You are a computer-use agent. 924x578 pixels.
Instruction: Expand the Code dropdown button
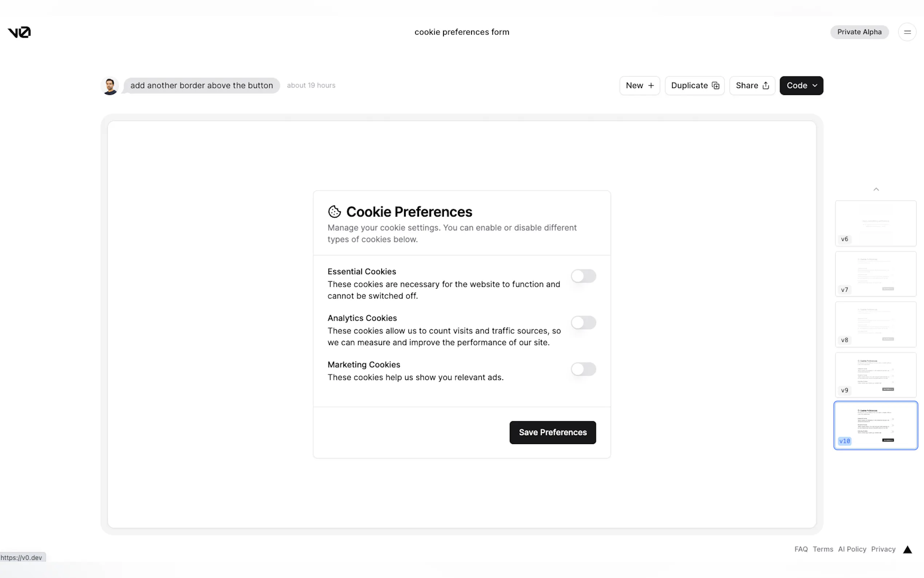[x=801, y=86]
